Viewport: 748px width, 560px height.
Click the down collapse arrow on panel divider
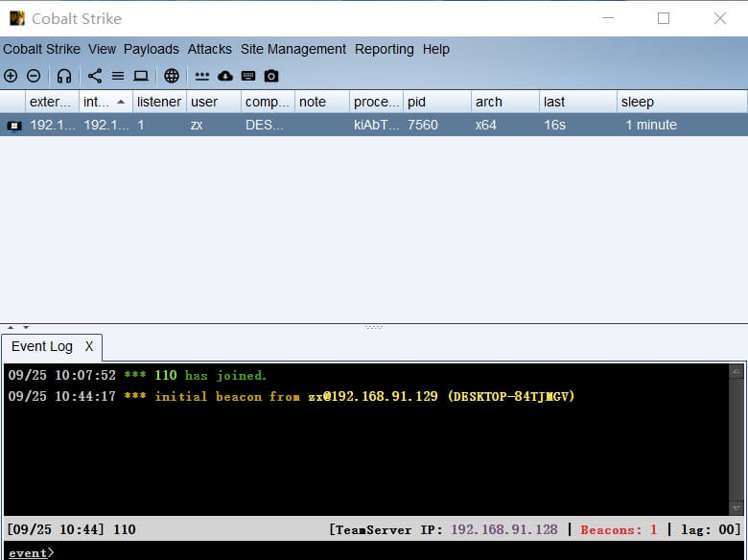pyautogui.click(x=26, y=327)
